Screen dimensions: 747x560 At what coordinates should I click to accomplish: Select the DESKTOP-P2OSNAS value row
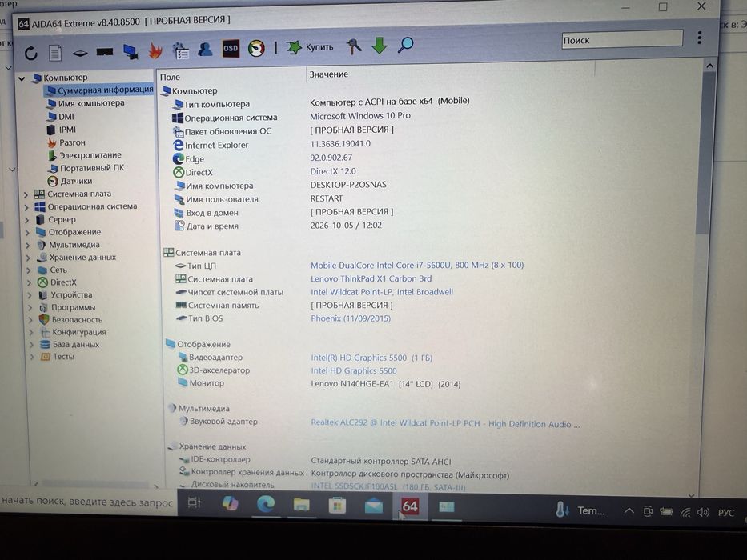348,184
